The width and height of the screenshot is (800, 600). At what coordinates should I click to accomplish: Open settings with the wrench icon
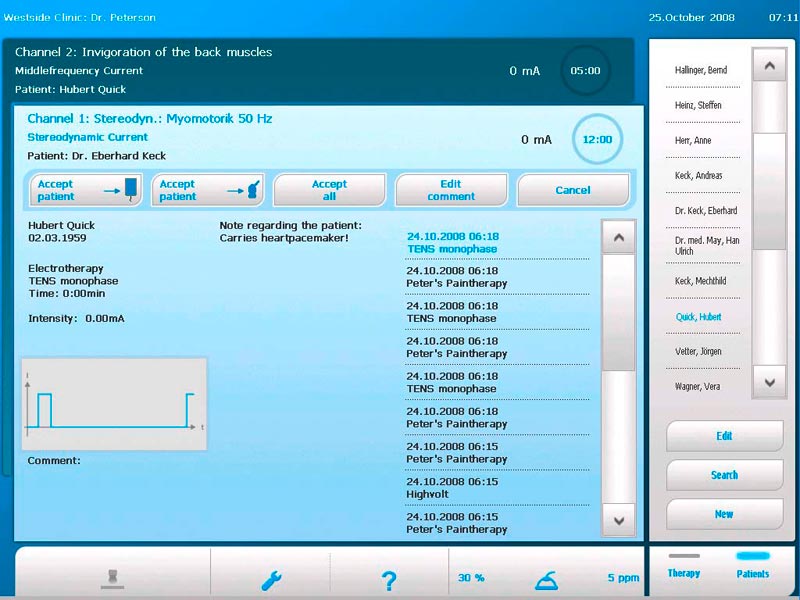click(x=271, y=580)
